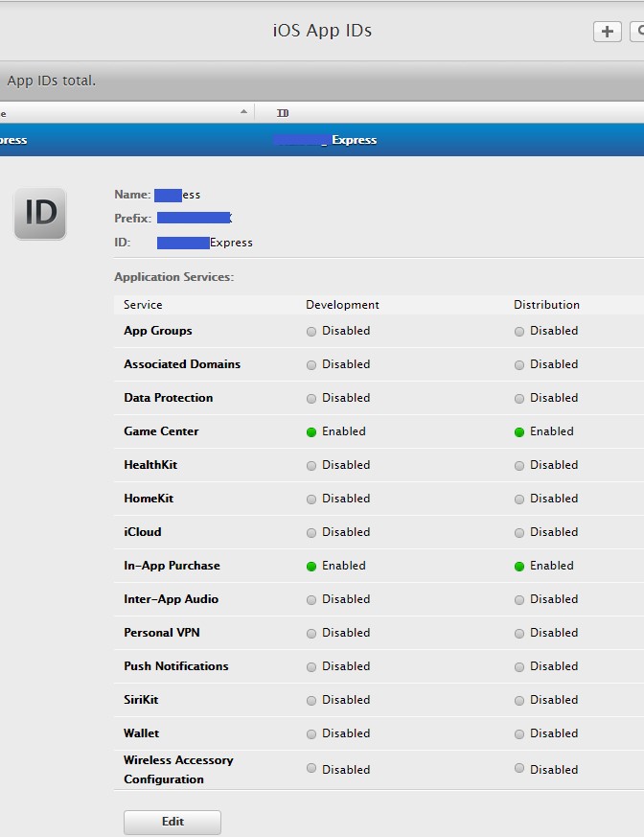Viewport: 644px width, 837px height.
Task: Click In-App Purchase green Development status dot
Action: coord(311,567)
